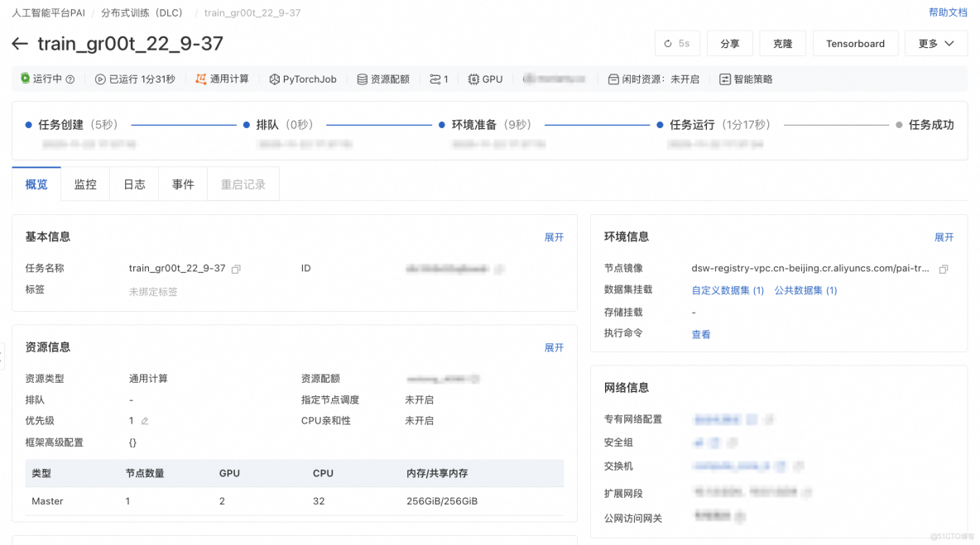
Task: Switch to the 日志 tab
Action: click(133, 184)
